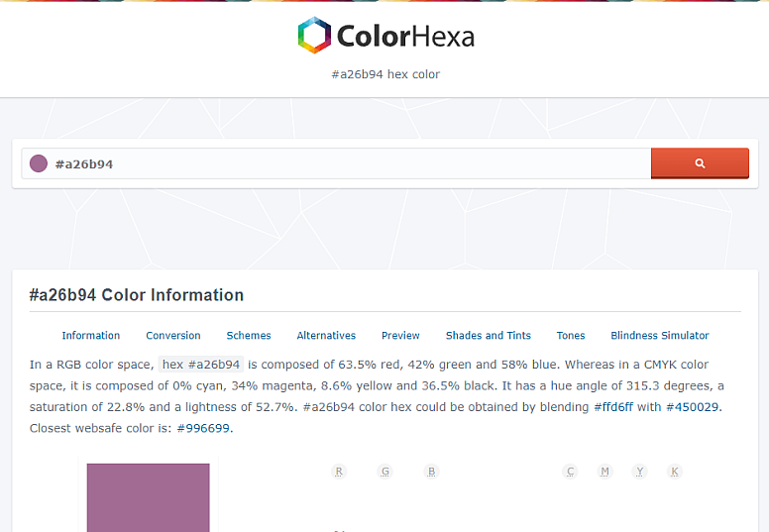769x532 pixels.
Task: Click the B channel label
Action: pyautogui.click(x=431, y=472)
